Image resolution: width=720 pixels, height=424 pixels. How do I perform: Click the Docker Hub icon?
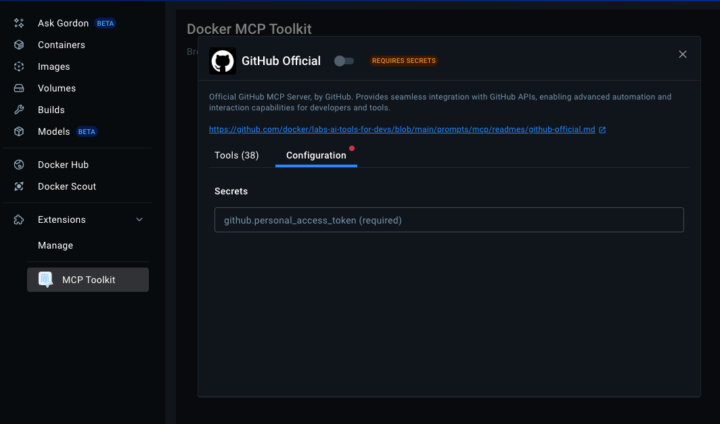pos(19,164)
